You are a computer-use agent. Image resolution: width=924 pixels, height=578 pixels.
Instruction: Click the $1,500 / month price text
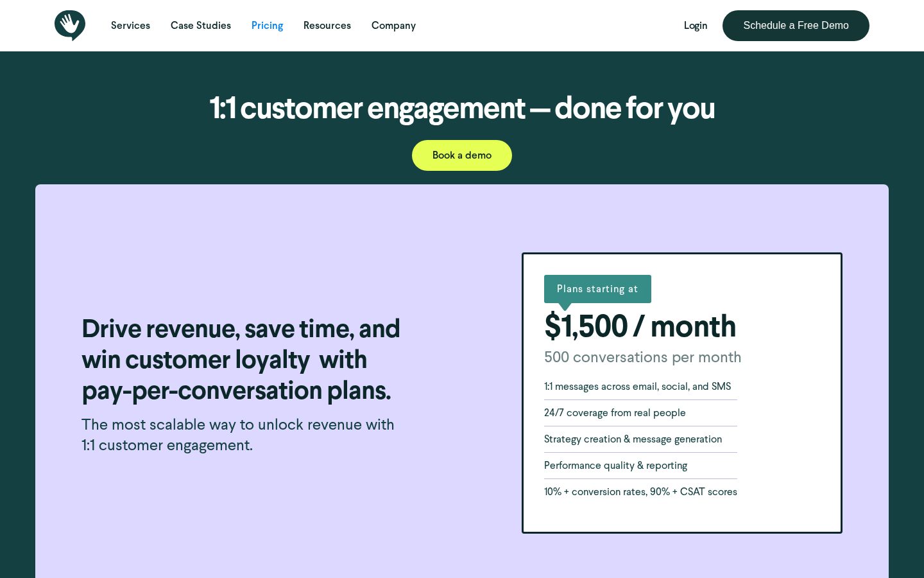tap(640, 326)
